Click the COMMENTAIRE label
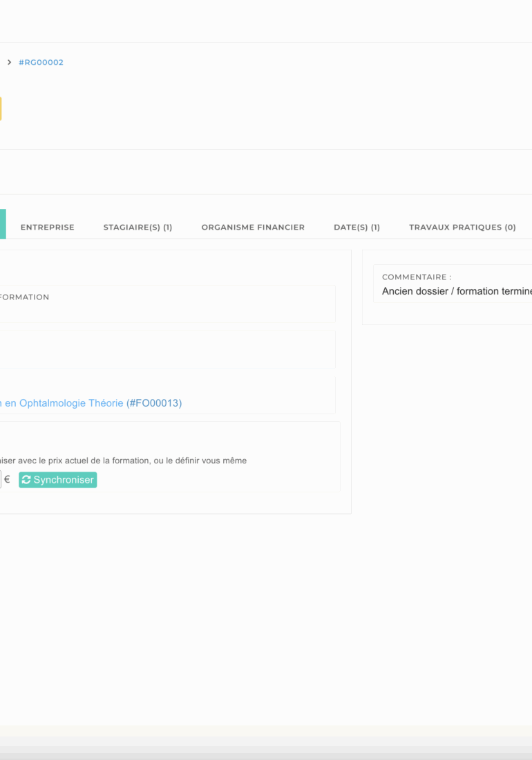This screenshot has height=760, width=532. pos(417,277)
